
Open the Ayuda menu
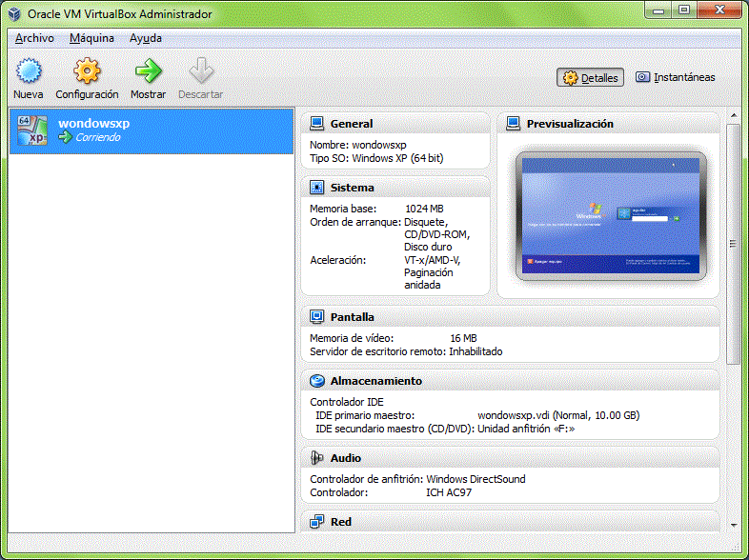146,38
